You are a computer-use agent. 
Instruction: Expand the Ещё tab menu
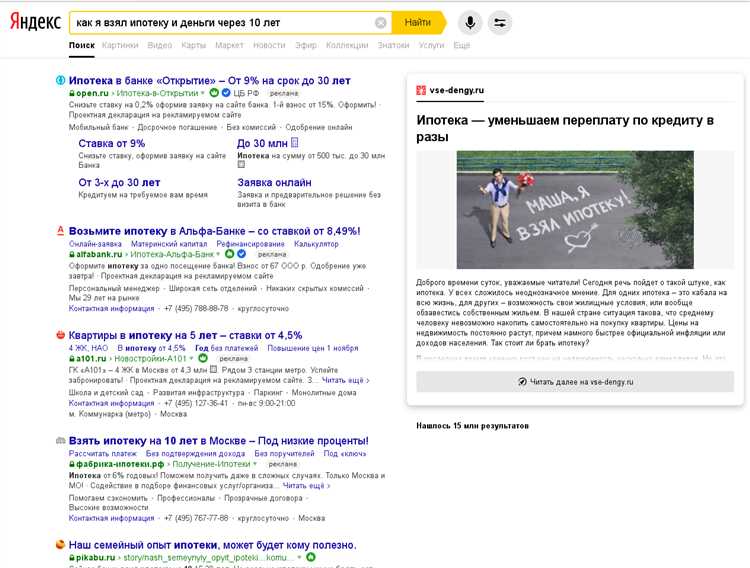click(x=462, y=45)
